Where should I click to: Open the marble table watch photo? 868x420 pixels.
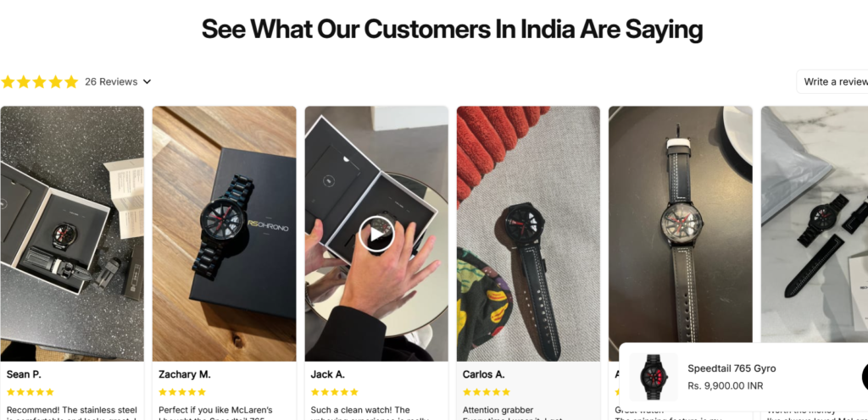[815, 224]
